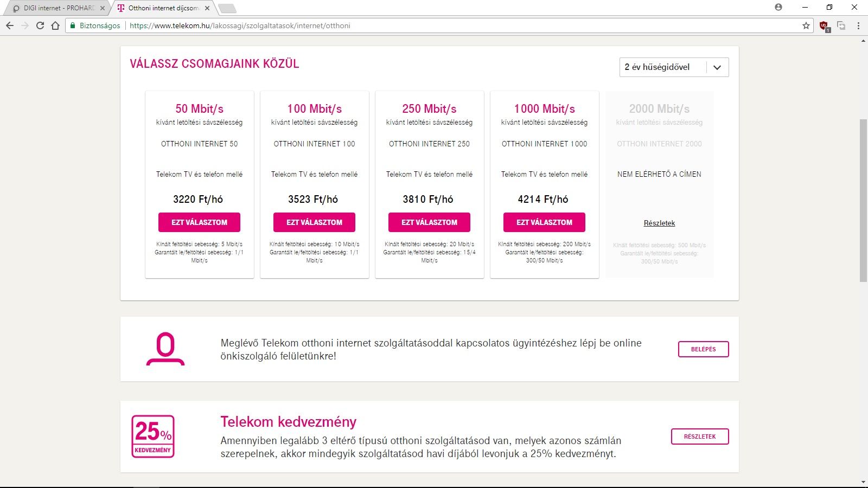Click the NEM ELÉRHETŐ A CÍMEN text
This screenshot has width=868, height=488.
[x=659, y=174]
